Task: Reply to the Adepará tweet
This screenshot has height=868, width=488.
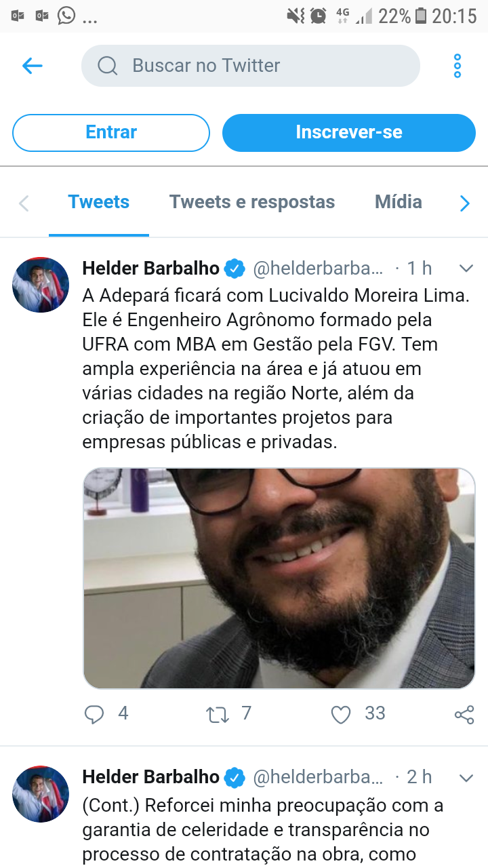Action: click(x=94, y=714)
